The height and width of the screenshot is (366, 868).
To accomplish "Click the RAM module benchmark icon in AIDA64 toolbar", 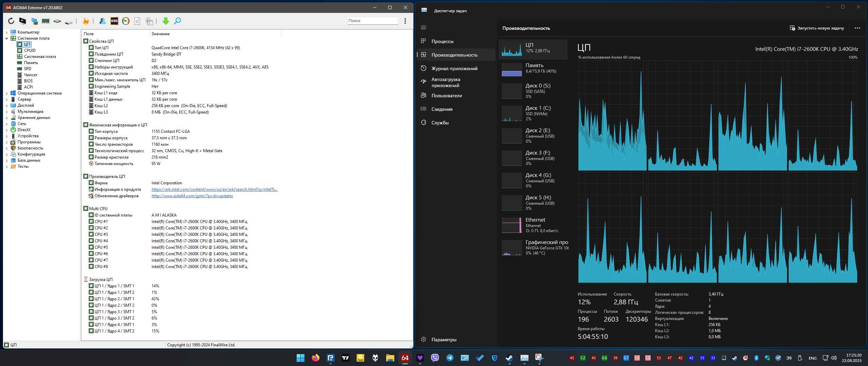I will pyautogui.click(x=45, y=21).
